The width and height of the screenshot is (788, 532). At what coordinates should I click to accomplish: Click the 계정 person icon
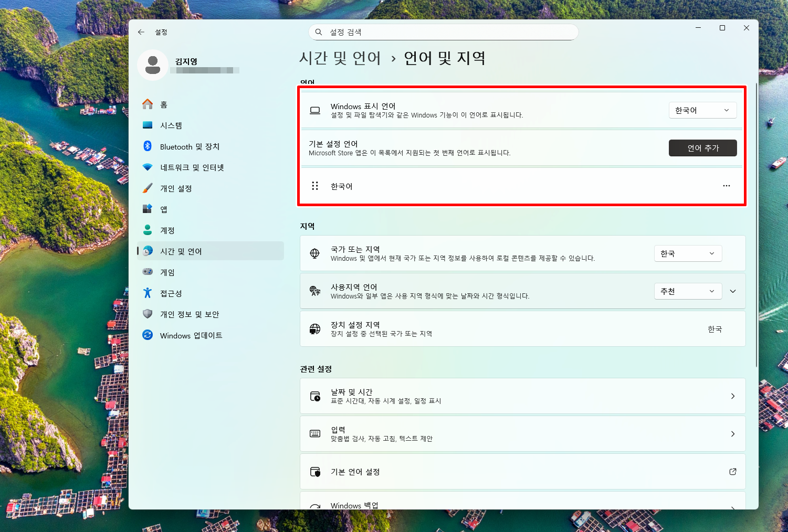point(148,230)
